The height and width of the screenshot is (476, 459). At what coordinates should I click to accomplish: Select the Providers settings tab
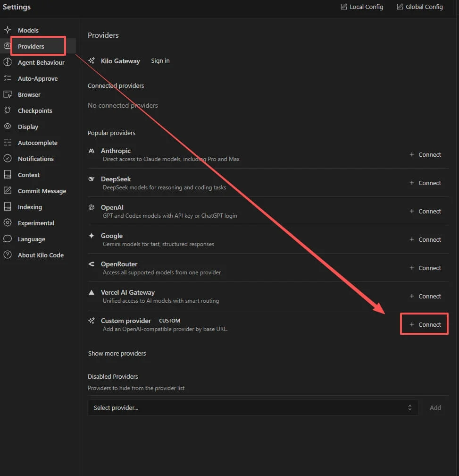click(31, 46)
